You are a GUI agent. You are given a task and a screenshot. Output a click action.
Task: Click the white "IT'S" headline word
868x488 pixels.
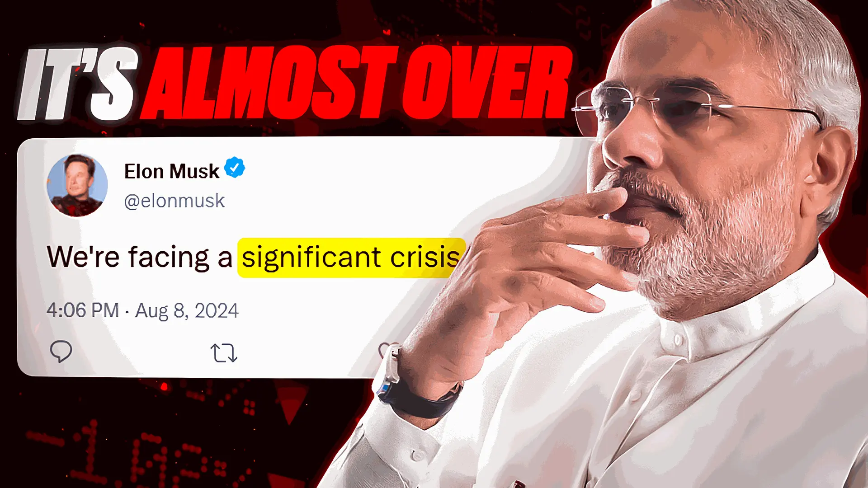tap(77, 84)
